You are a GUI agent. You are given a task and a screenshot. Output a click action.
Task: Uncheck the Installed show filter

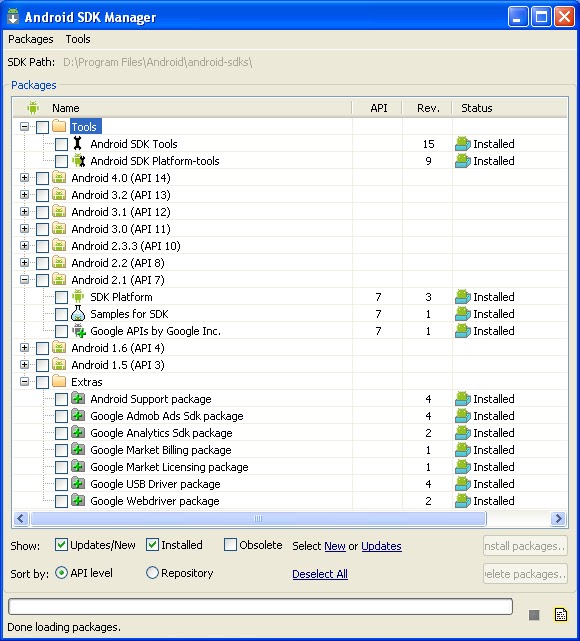pos(152,545)
